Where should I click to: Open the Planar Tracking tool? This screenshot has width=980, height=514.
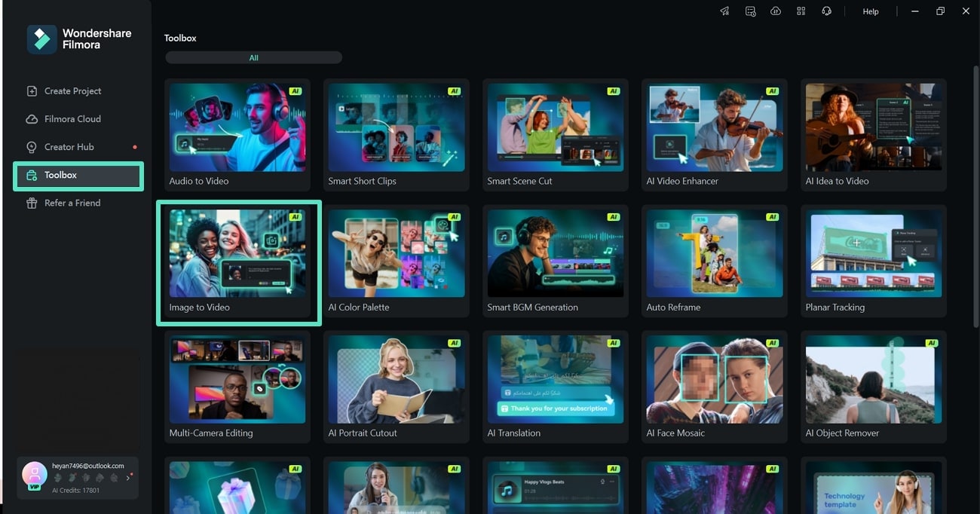[x=874, y=262]
